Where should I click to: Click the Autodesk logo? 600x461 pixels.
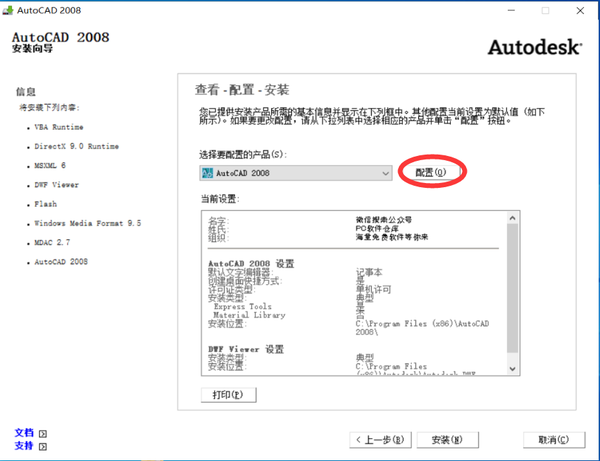[535, 47]
